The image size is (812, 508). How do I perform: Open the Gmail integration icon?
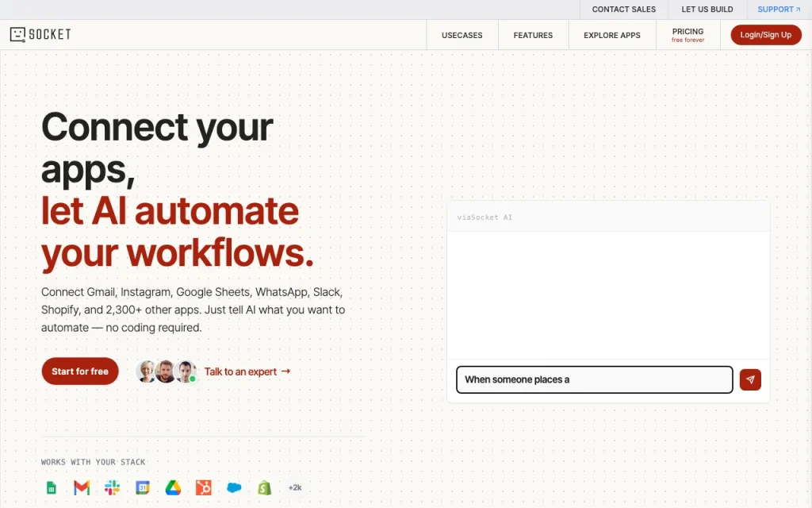[82, 488]
